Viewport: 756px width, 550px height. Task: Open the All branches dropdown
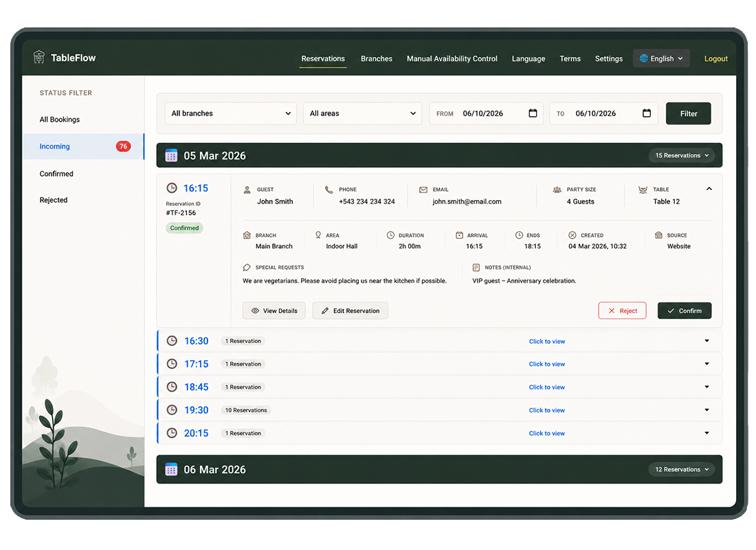(x=231, y=113)
